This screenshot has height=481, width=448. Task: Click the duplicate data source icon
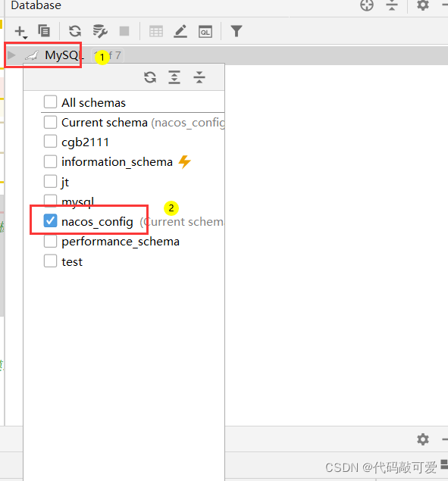[x=44, y=31]
